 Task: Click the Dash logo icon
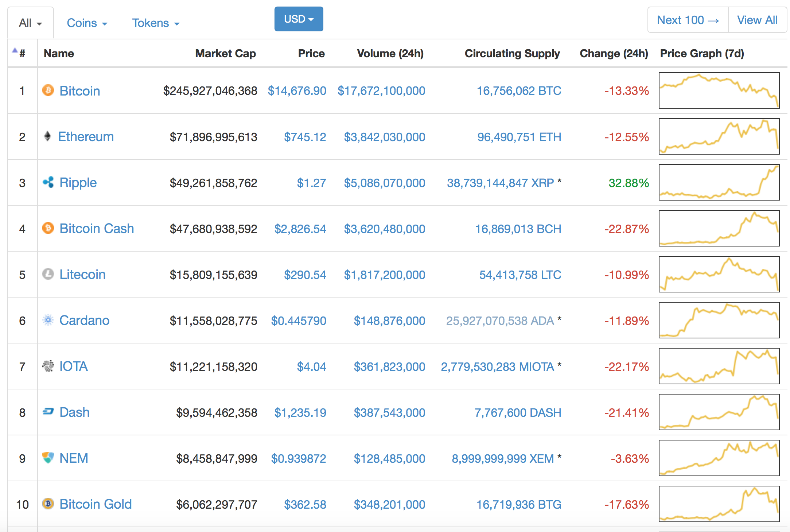point(48,412)
